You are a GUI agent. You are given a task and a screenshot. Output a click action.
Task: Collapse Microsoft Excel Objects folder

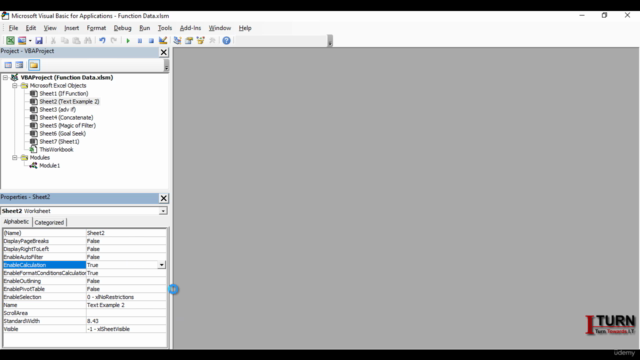pyautogui.click(x=15, y=85)
